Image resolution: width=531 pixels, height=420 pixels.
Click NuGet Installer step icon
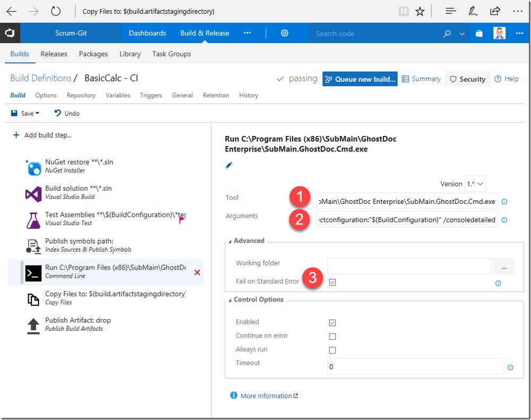[x=33, y=168]
